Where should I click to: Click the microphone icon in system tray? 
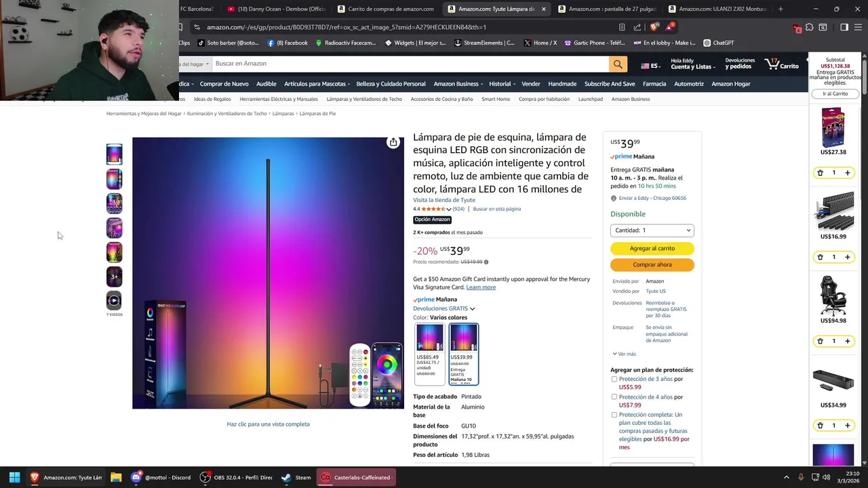tap(801, 477)
